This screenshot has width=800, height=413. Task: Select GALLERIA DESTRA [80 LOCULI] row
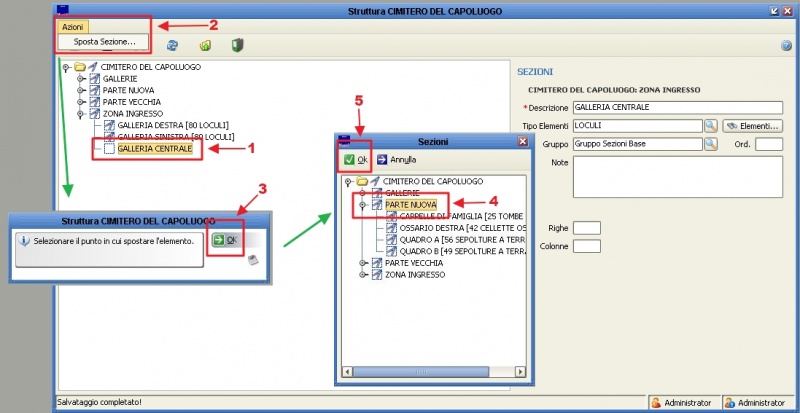173,125
